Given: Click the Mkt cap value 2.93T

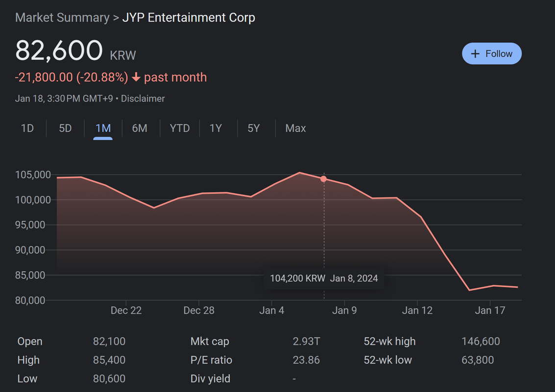Looking at the screenshot, I should coord(306,342).
